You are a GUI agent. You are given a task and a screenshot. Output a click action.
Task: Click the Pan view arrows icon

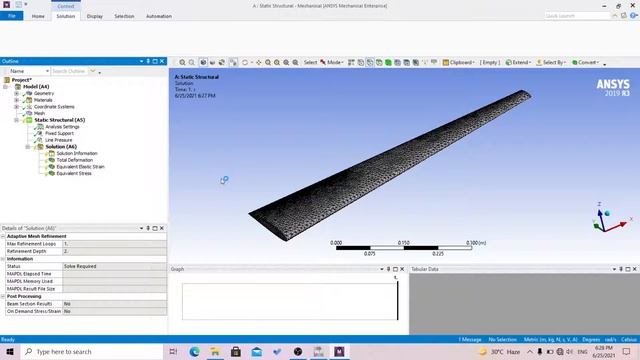pyautogui.click(x=258, y=62)
